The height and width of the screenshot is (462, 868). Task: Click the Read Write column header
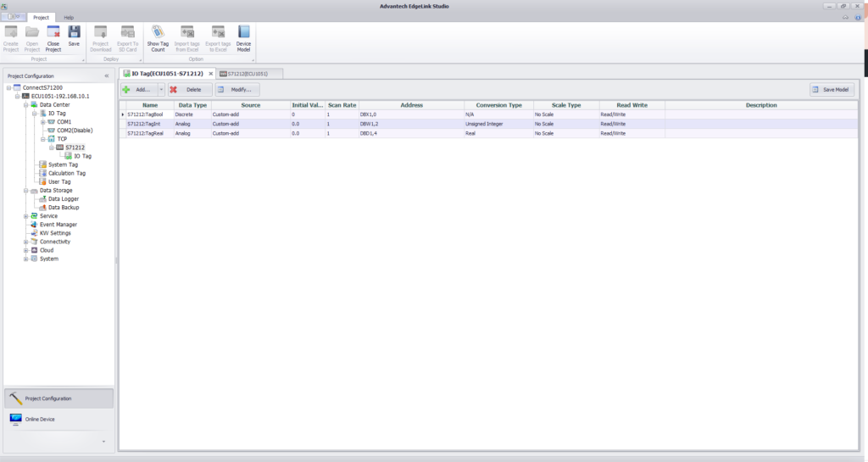(632, 105)
